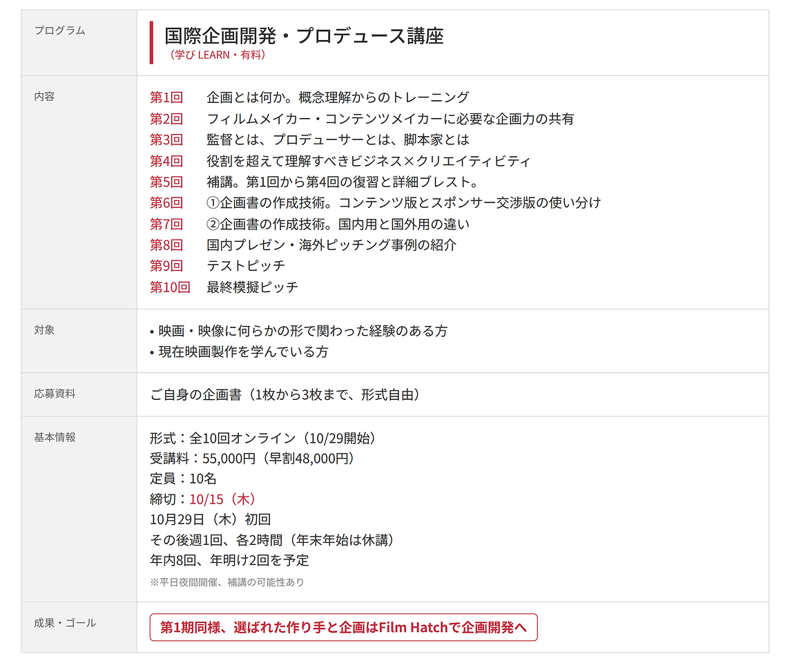Screen dimensions: 790x672
Task: Click text 形式：全10回オンライン（10/29開始）
Action: click(x=263, y=439)
